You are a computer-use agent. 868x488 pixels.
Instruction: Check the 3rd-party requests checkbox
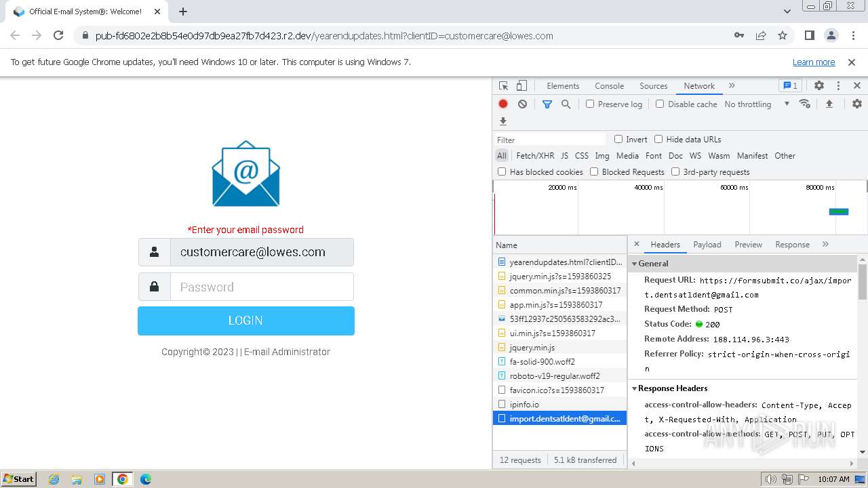coord(675,171)
